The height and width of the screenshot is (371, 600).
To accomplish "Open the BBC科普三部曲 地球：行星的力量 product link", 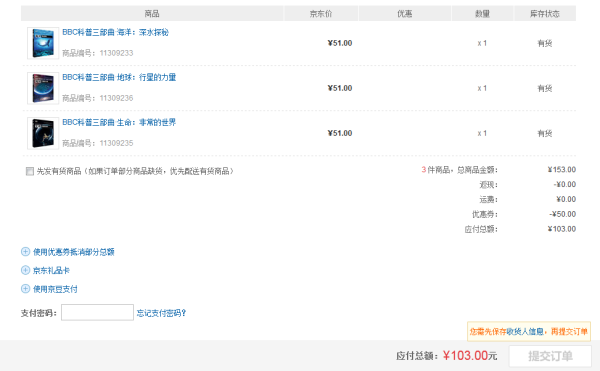I will click(x=119, y=78).
